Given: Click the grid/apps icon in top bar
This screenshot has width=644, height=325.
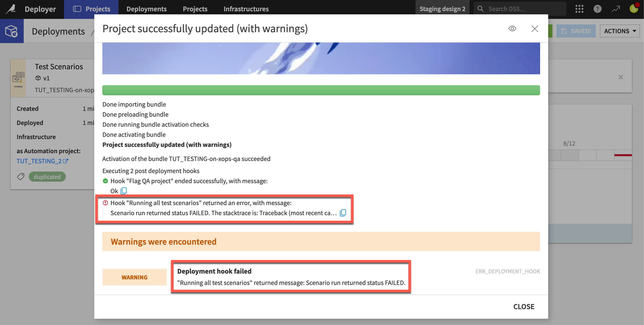Looking at the screenshot, I should click(x=579, y=8).
